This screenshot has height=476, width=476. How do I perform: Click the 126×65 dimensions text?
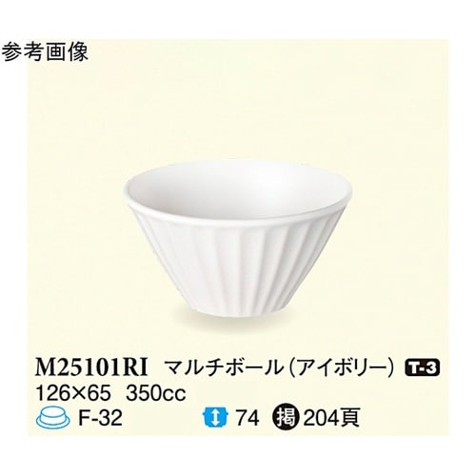click(73, 393)
